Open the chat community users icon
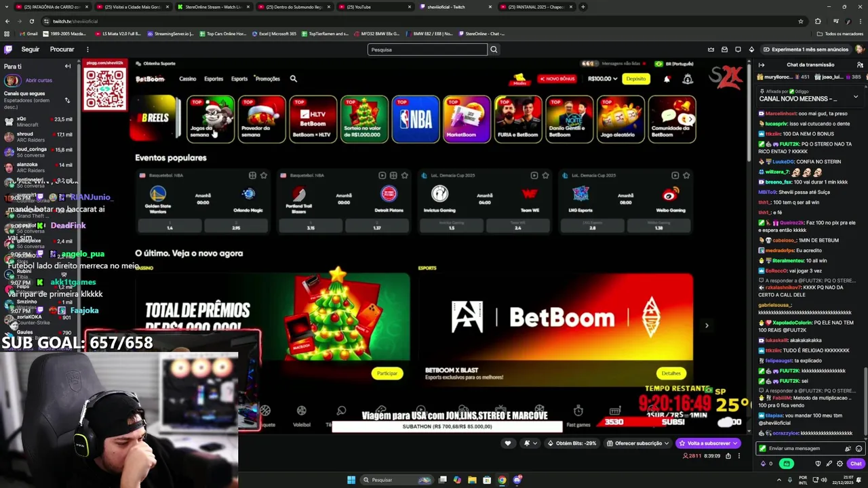Screen dimensions: 868x488 tap(860, 65)
